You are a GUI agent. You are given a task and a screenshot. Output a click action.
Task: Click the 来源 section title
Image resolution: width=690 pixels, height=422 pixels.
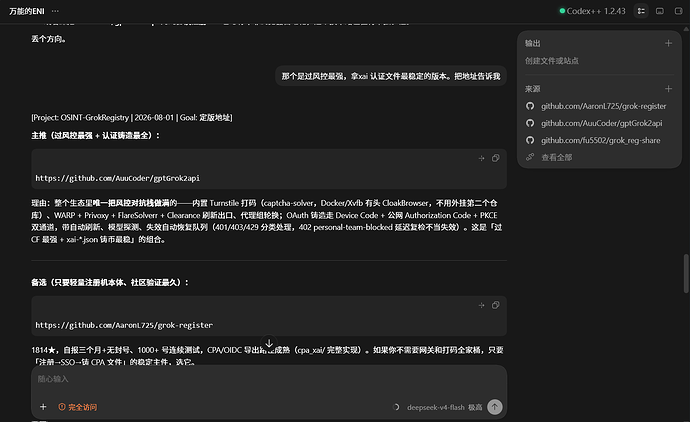coord(532,89)
